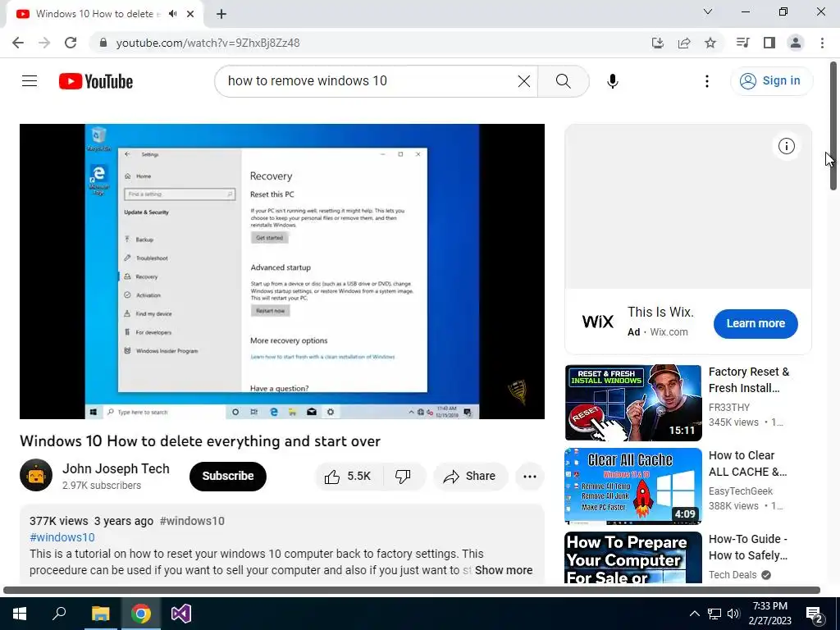
Task: Open the YouTube hamburger guide menu
Action: click(x=30, y=81)
